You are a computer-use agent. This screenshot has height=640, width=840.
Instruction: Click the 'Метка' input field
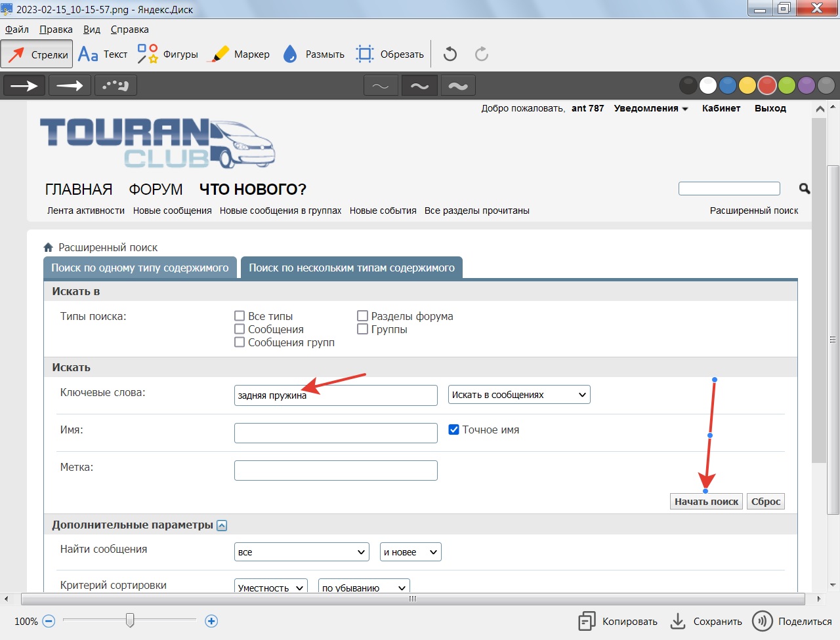(336, 470)
